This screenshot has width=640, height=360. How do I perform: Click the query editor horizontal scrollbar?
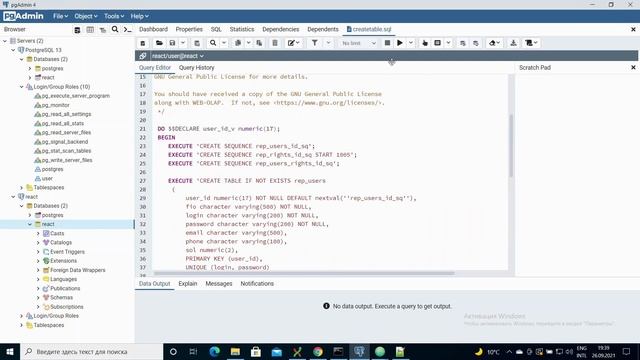[x=304, y=273]
